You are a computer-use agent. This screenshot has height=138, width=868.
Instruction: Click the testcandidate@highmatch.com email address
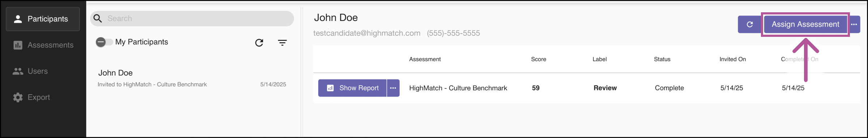point(367,33)
